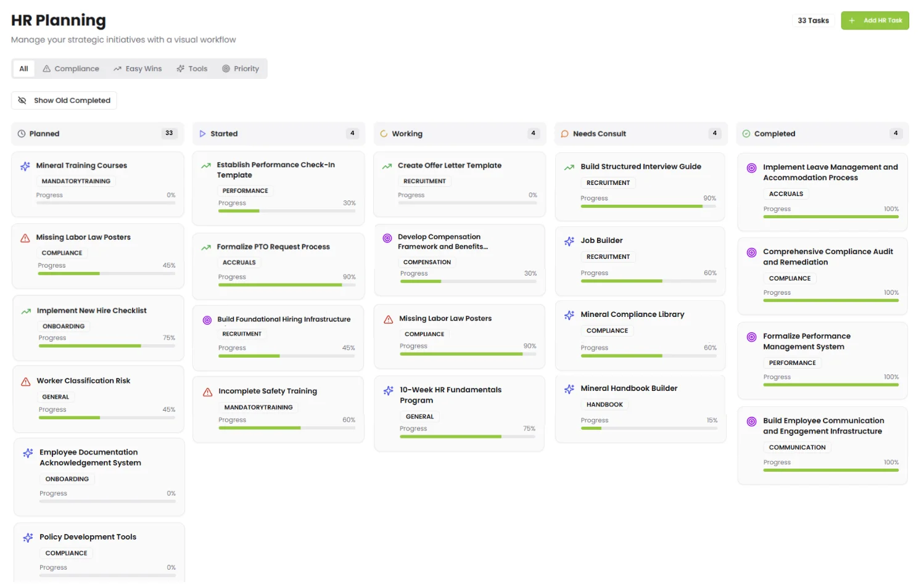The width and height of the screenshot is (924, 587).
Task: Click trend icon on Create Offer Letter Template
Action: tap(387, 166)
